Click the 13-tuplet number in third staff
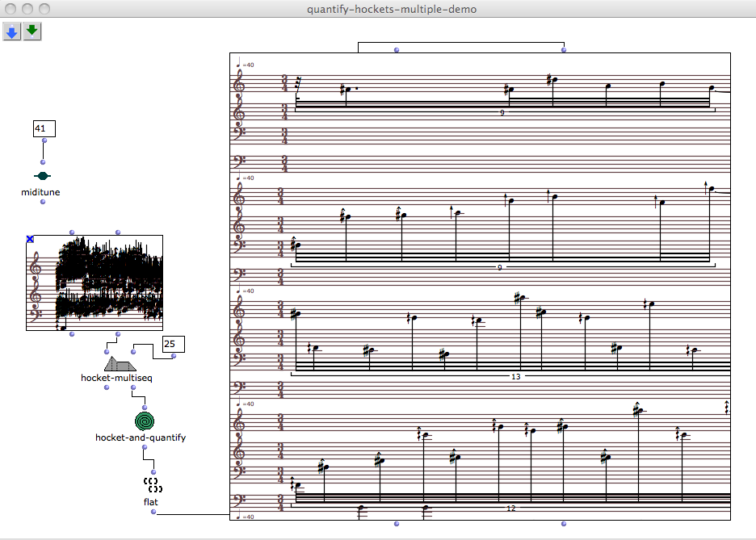This screenshot has height=540, width=756. [516, 376]
